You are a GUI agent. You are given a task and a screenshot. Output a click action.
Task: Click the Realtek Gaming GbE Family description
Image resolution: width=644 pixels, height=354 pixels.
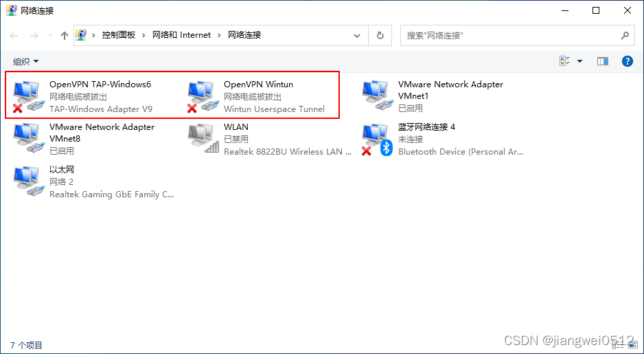[111, 194]
